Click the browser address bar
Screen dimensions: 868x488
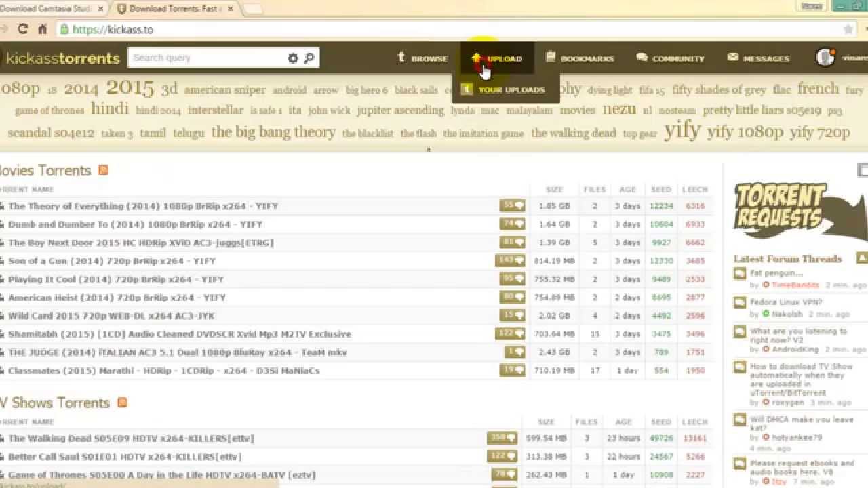[448, 29]
